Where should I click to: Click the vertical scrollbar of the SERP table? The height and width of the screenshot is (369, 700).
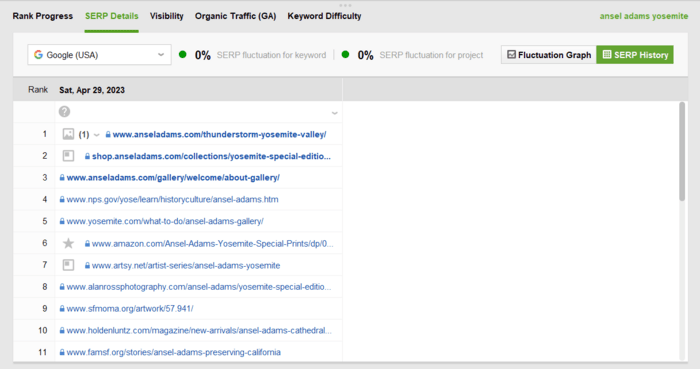pos(682,152)
